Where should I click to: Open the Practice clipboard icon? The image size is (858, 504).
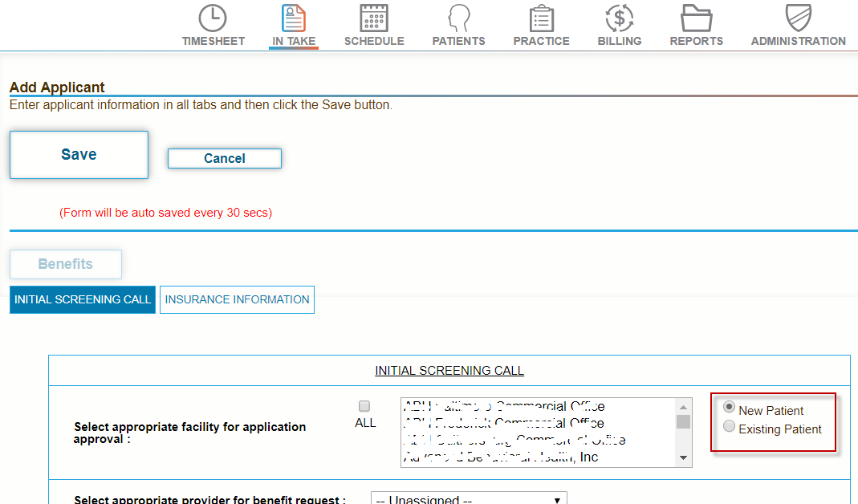541,18
